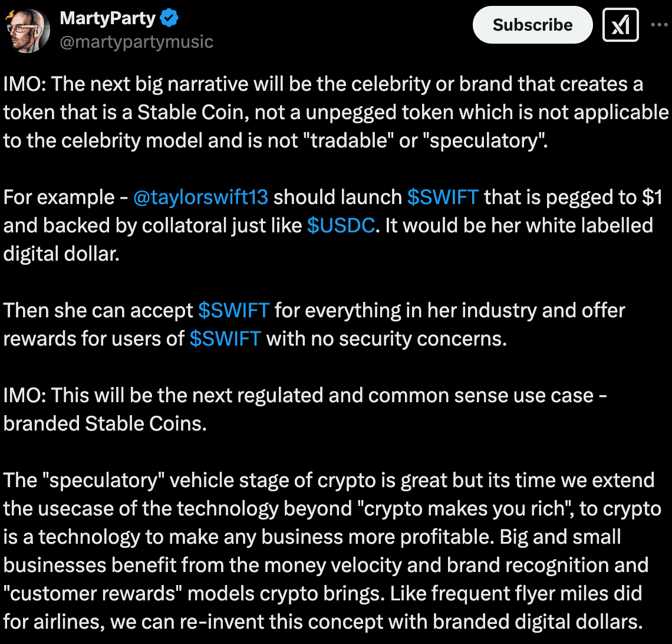Open the MartyParty display name
This screenshot has height=644, width=672.
[x=107, y=18]
